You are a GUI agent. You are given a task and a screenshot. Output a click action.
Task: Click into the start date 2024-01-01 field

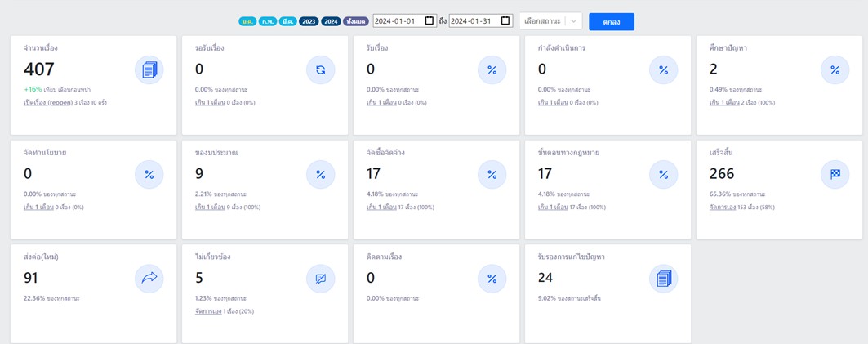click(x=396, y=21)
